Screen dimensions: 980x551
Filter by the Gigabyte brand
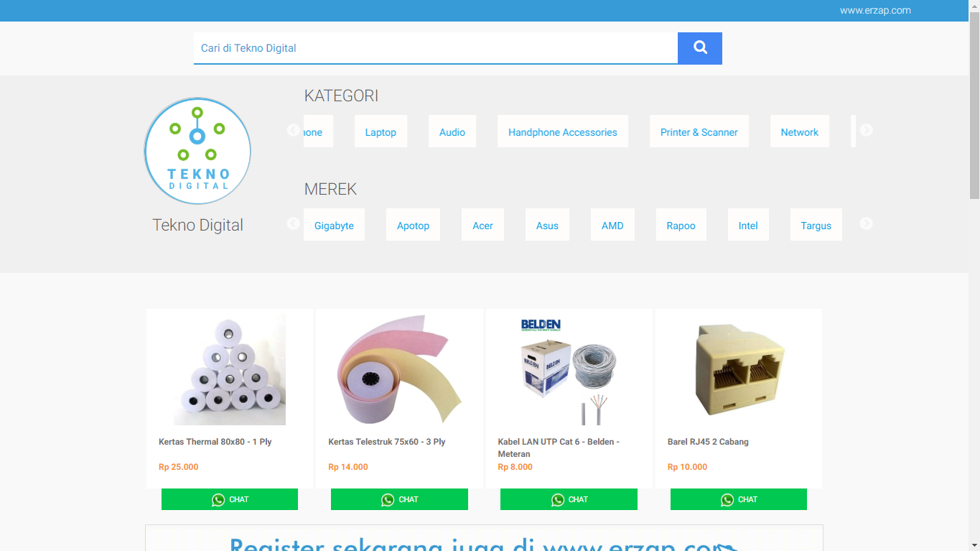coord(334,225)
